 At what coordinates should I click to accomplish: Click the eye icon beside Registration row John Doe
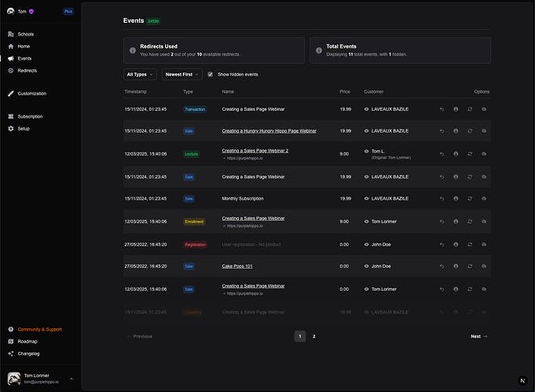coord(366,244)
